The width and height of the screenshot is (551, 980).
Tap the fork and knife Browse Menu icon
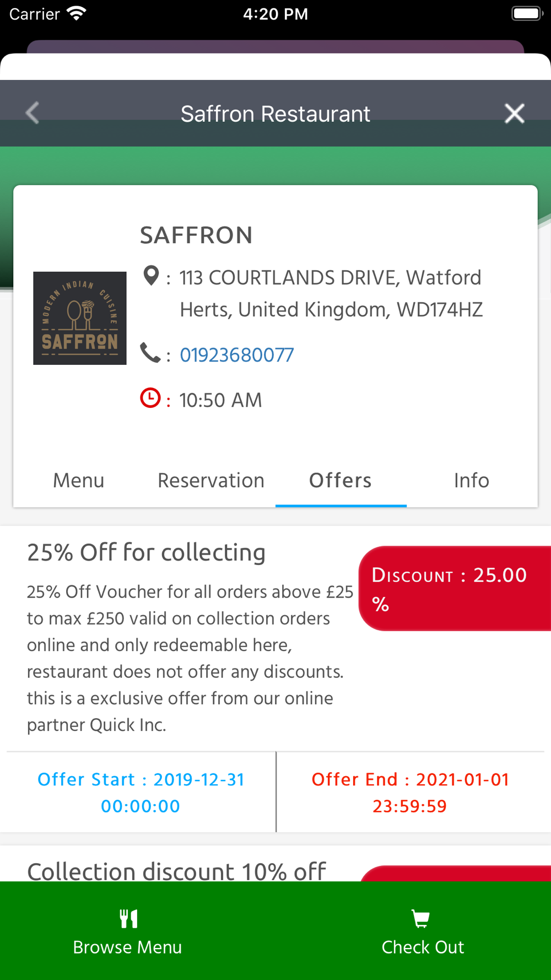128,918
